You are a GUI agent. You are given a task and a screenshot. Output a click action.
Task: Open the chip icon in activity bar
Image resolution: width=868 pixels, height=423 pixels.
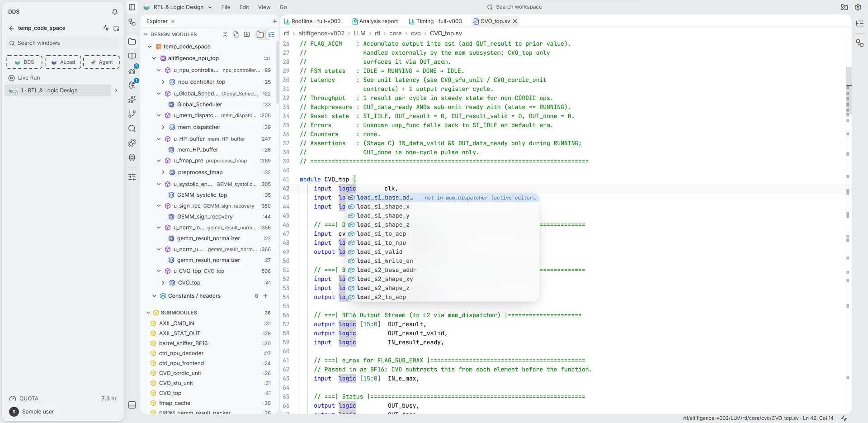132,157
